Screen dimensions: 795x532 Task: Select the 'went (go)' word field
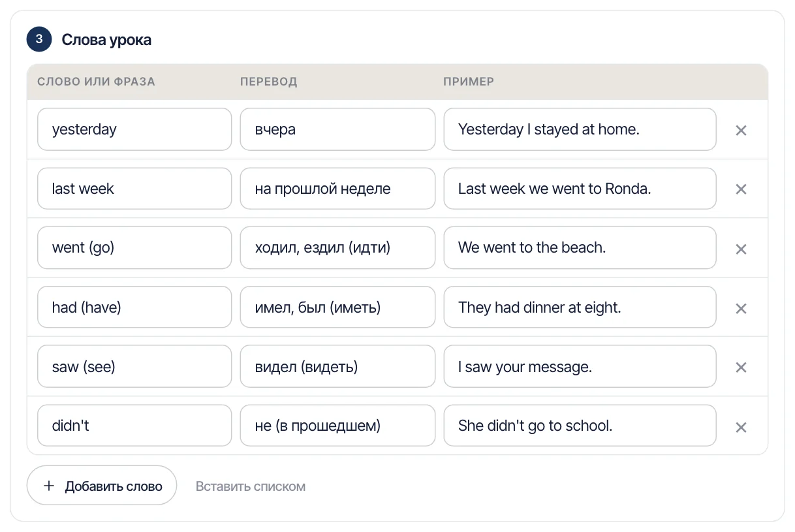click(x=134, y=248)
